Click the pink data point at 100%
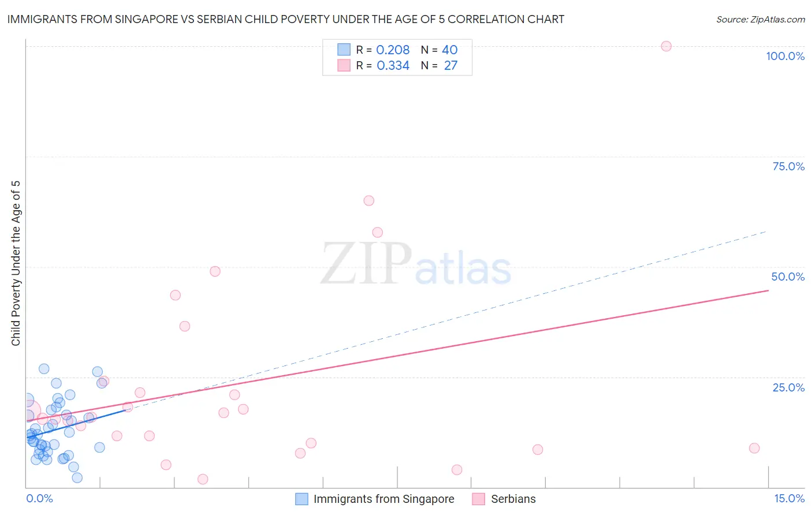The image size is (812, 515). coord(666,46)
